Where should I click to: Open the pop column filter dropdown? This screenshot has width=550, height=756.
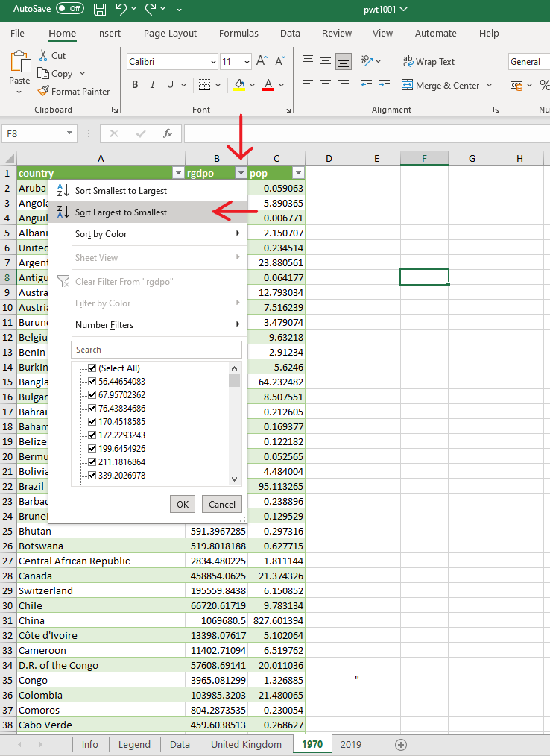(298, 173)
